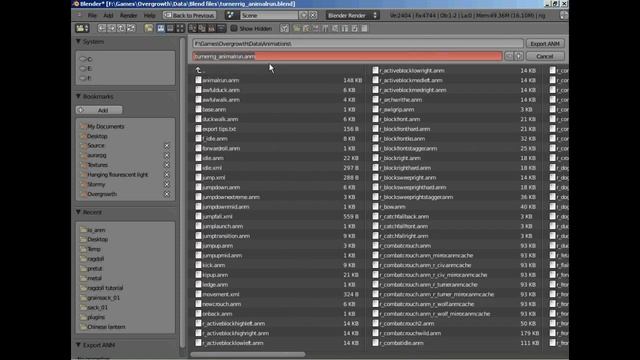Image resolution: width=640 pixels, height=360 pixels.
Task: Add a new bookmark
Action: coord(99,110)
